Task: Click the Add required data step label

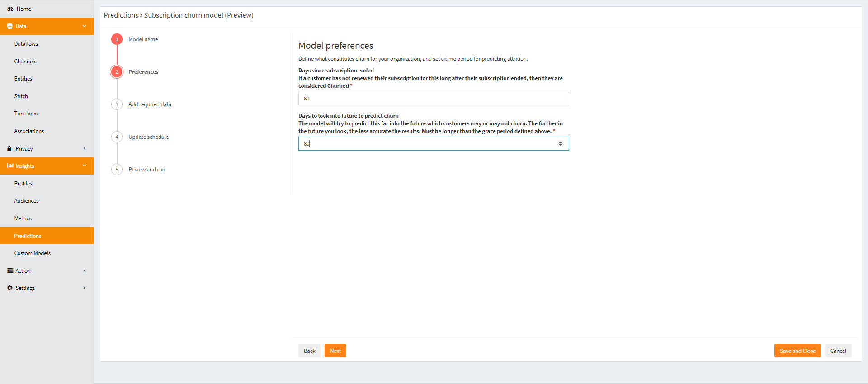Action: coord(150,104)
